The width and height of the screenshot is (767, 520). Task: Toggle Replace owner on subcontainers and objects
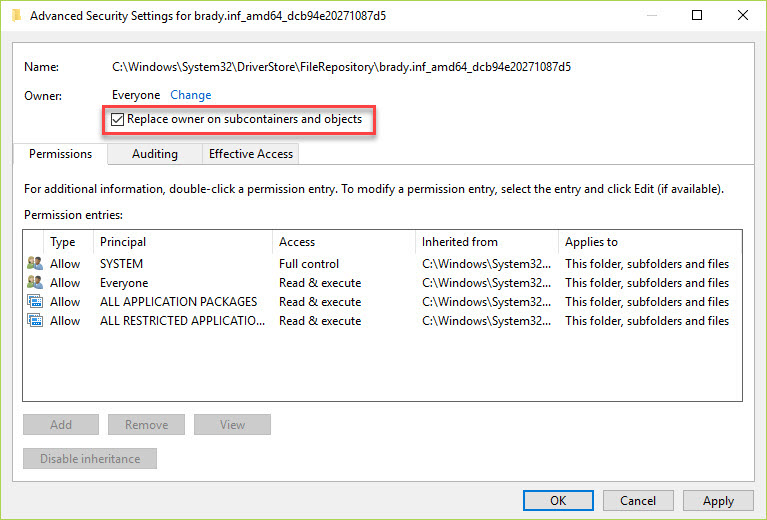[118, 119]
